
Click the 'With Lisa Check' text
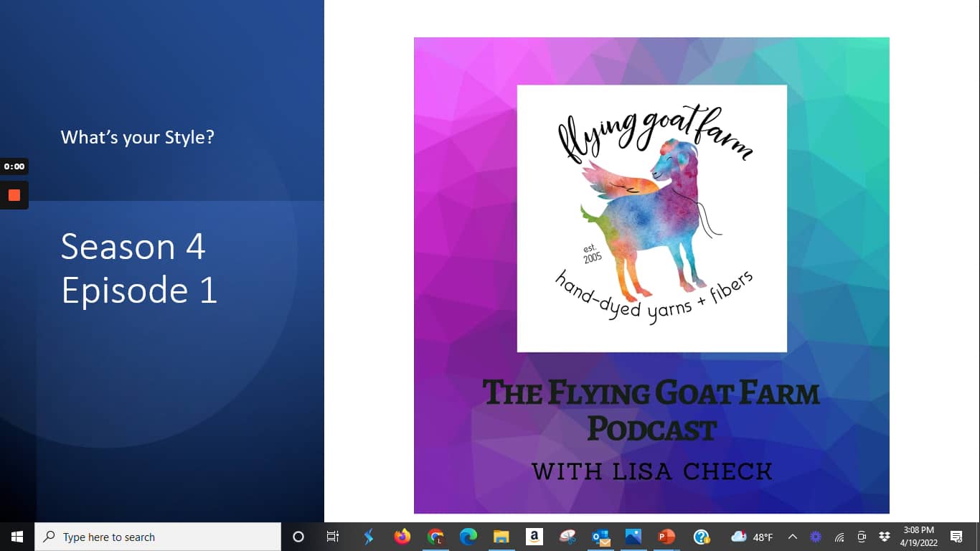[651, 471]
